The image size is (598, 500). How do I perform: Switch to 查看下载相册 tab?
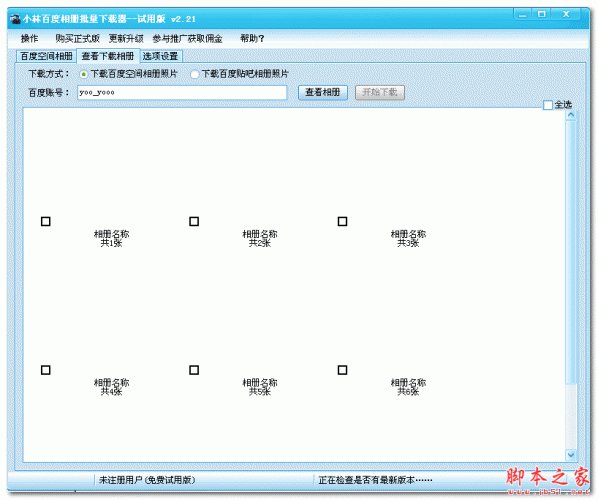pos(108,56)
